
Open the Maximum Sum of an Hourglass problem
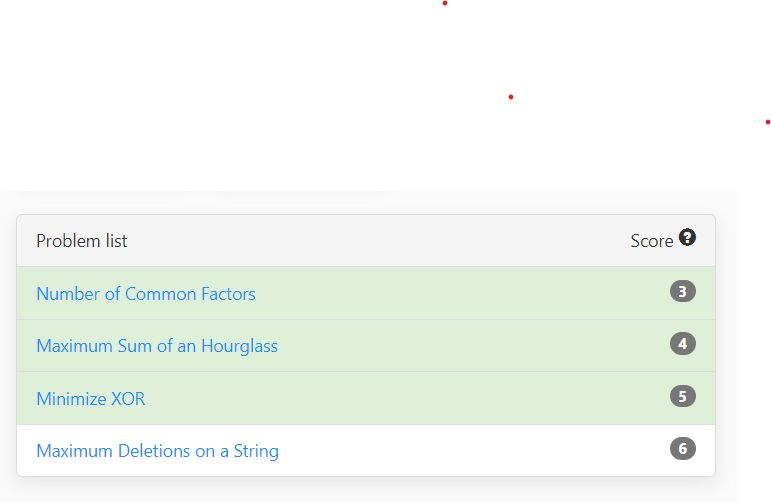point(157,346)
